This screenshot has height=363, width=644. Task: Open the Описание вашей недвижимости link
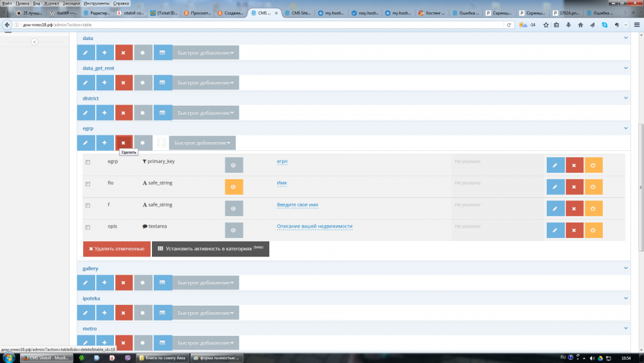point(315,226)
